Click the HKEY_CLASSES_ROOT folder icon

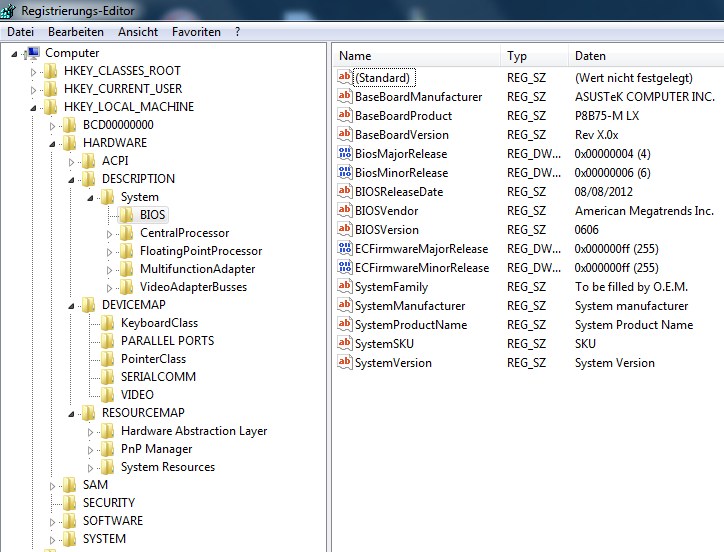[x=50, y=71]
